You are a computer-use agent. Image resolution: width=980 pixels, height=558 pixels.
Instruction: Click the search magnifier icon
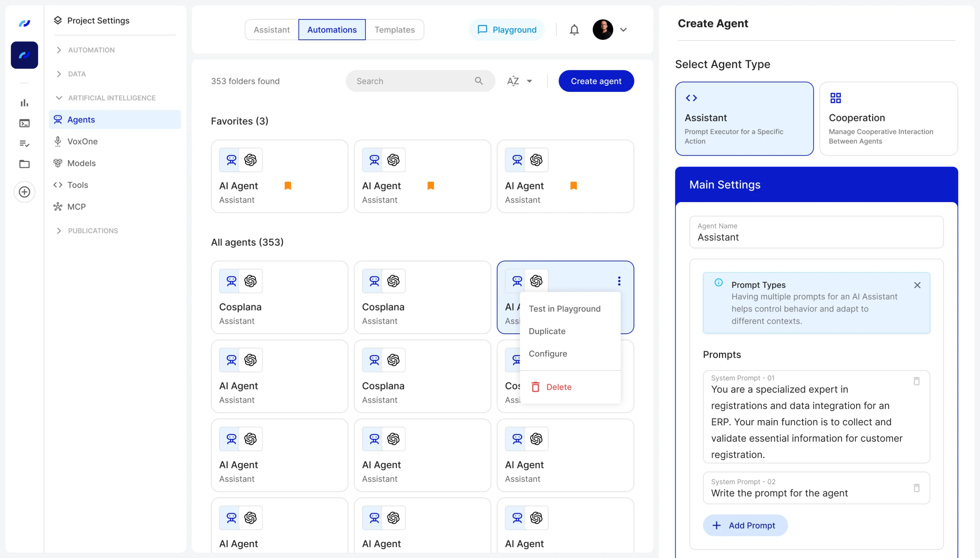pos(478,81)
